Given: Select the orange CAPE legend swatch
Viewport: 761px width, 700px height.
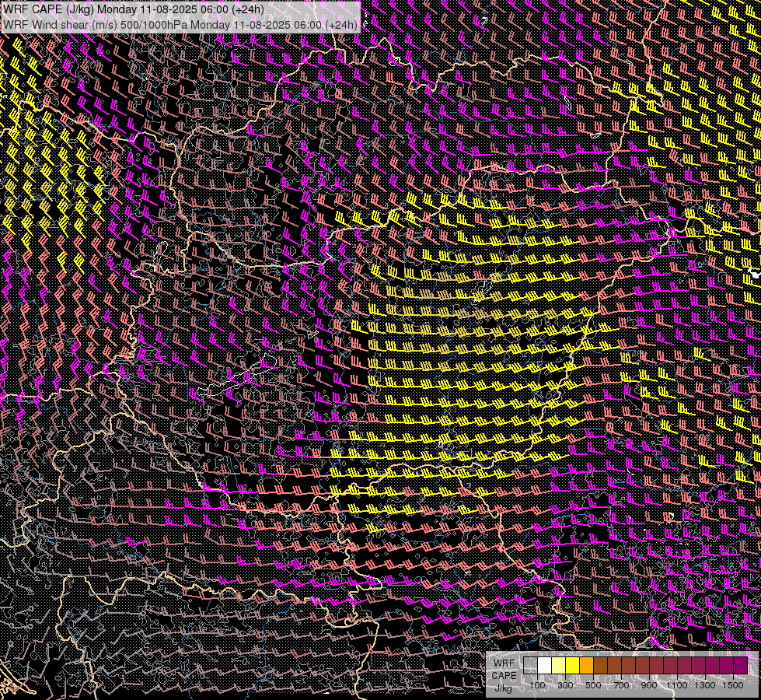Looking at the screenshot, I should coord(586,666).
